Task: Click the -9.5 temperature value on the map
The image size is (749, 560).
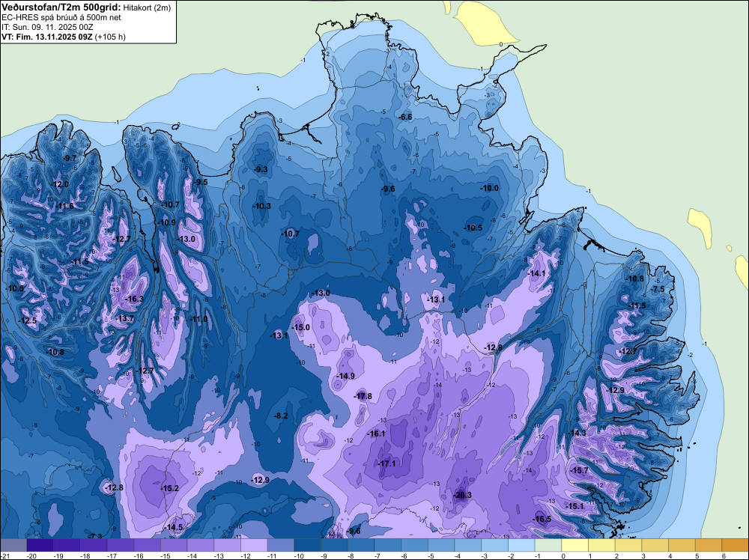Action: pyautogui.click(x=201, y=182)
